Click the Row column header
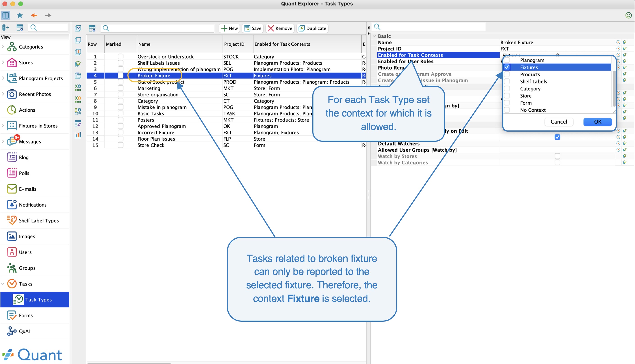 coord(95,44)
